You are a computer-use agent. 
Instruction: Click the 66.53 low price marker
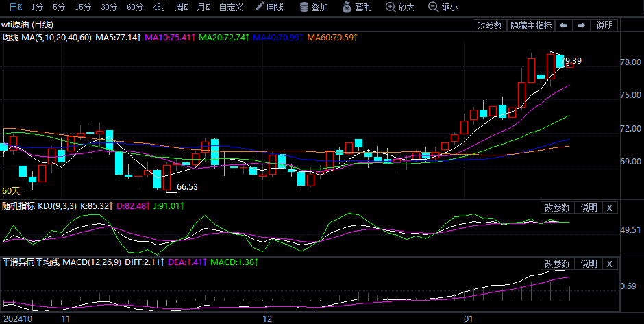(187, 186)
